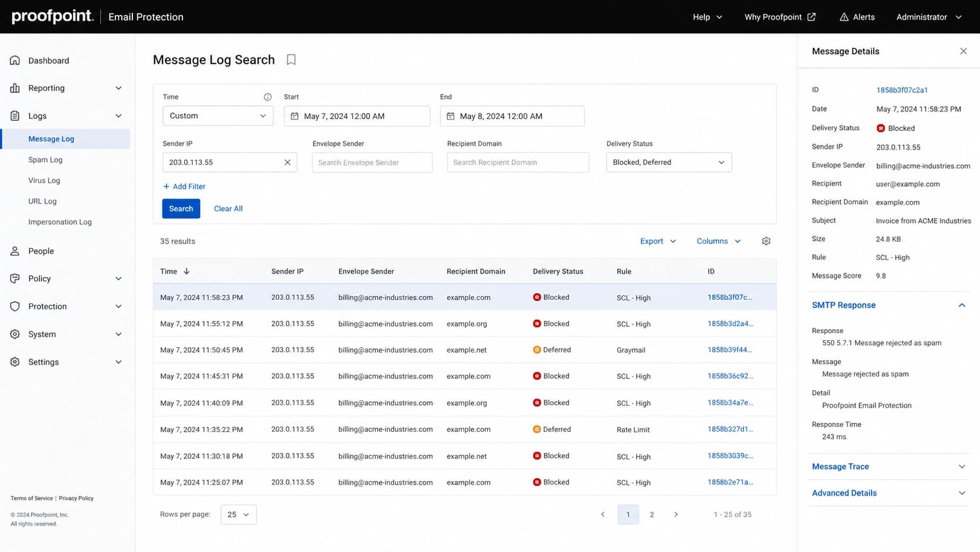The image size is (980, 552).
Task: Click Clear All filters link
Action: [x=228, y=209]
